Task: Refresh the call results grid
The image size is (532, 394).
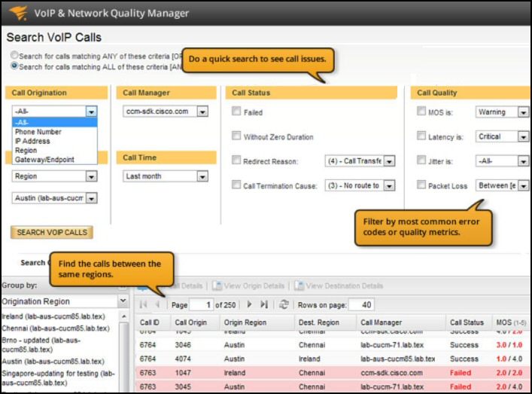Action: [284, 304]
